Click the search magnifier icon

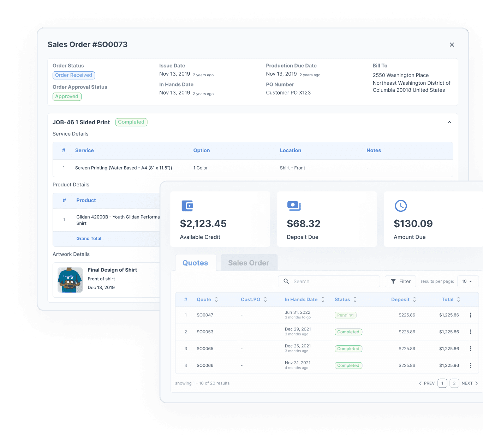[286, 281]
